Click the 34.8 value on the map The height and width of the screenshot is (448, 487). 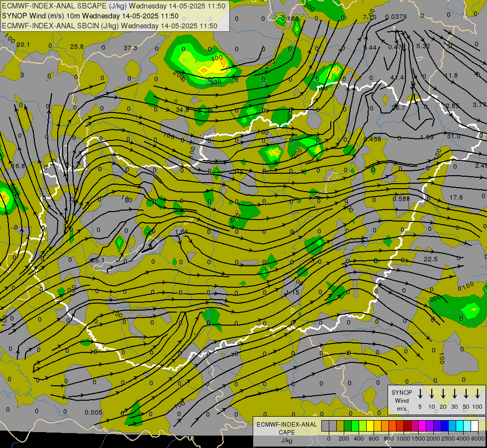coord(182,110)
